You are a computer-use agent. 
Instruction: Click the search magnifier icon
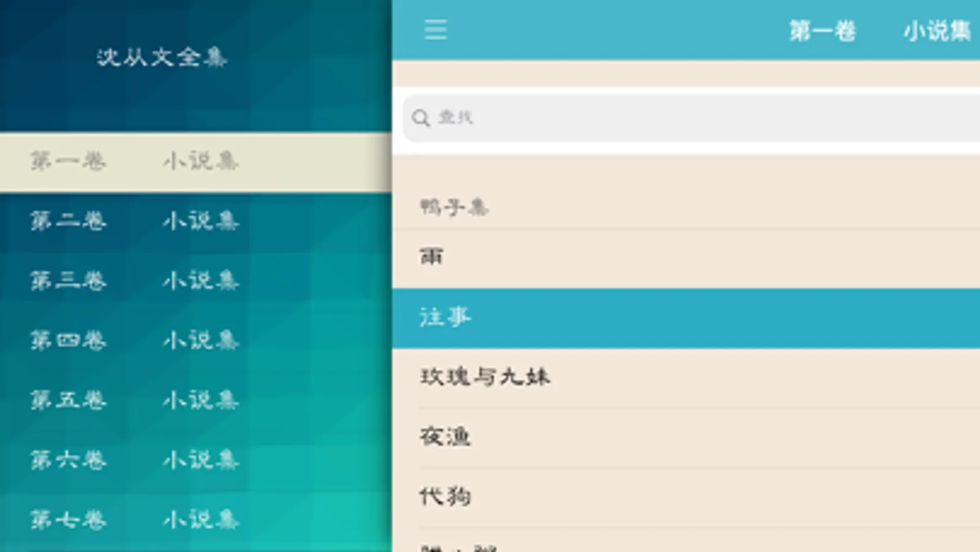click(420, 118)
